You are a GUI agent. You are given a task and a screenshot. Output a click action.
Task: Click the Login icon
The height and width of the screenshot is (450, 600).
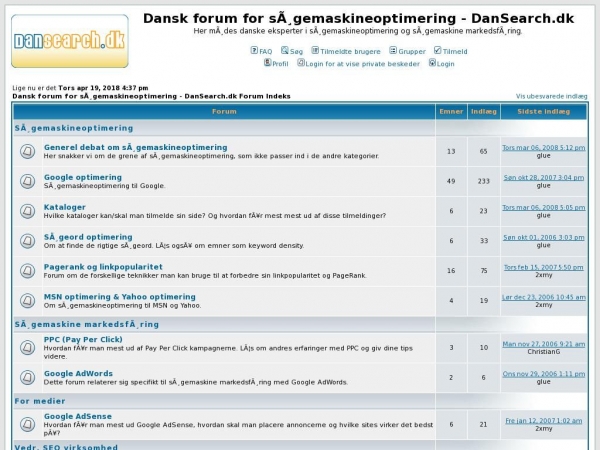coord(432,62)
